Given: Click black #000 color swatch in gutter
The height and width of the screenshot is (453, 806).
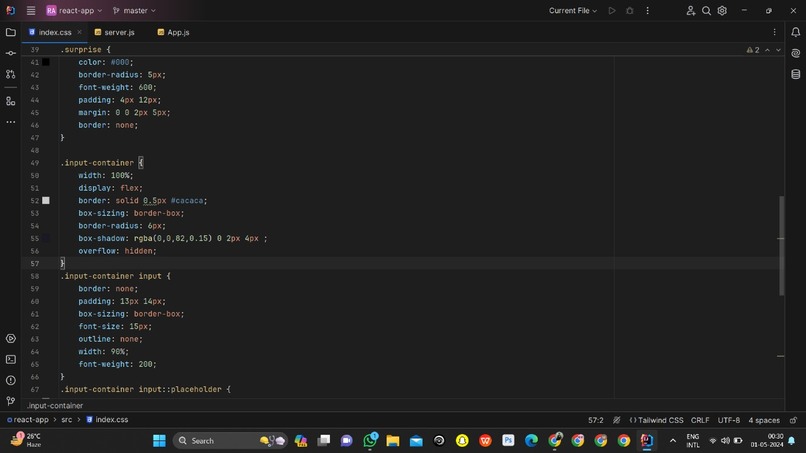Looking at the screenshot, I should pyautogui.click(x=46, y=62).
